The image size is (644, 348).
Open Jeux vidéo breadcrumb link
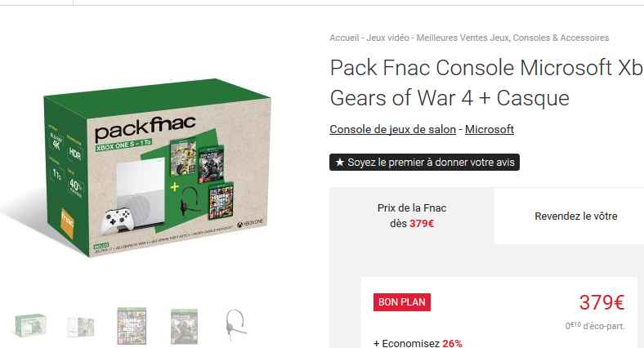pyautogui.click(x=389, y=38)
